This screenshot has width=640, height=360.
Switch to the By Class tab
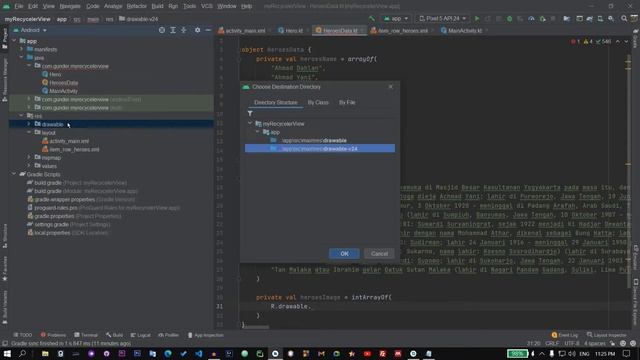point(318,102)
